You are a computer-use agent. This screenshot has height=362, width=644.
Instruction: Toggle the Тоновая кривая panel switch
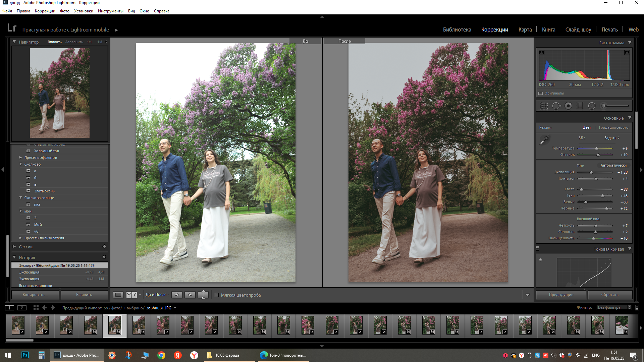pos(538,249)
